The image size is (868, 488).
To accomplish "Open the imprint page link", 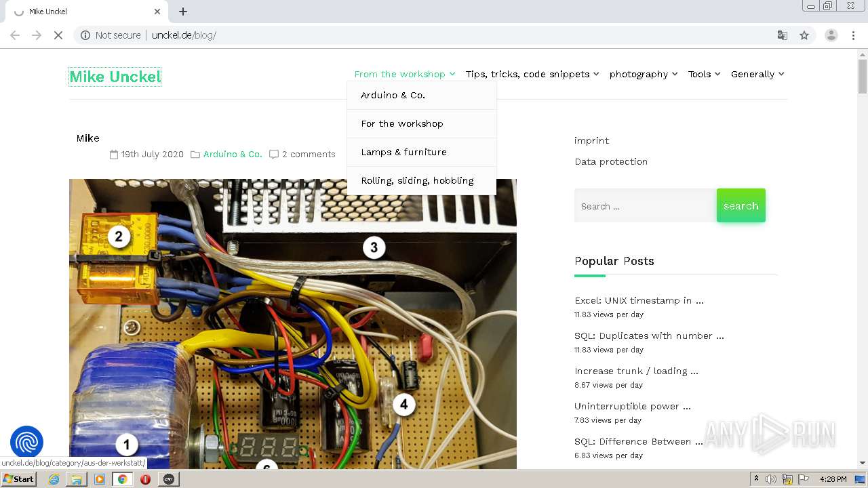I will click(592, 140).
